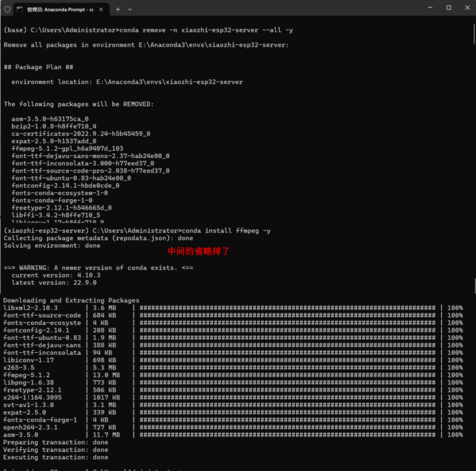
Task: Click the newer conda version WARNING line
Action: coord(99,267)
